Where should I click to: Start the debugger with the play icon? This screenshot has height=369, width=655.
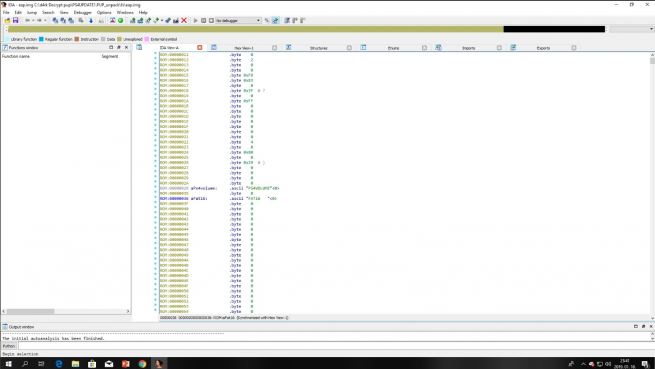(195, 20)
